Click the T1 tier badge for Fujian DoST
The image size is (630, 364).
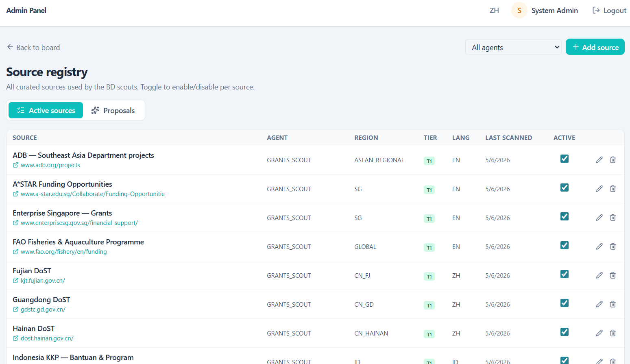(429, 277)
